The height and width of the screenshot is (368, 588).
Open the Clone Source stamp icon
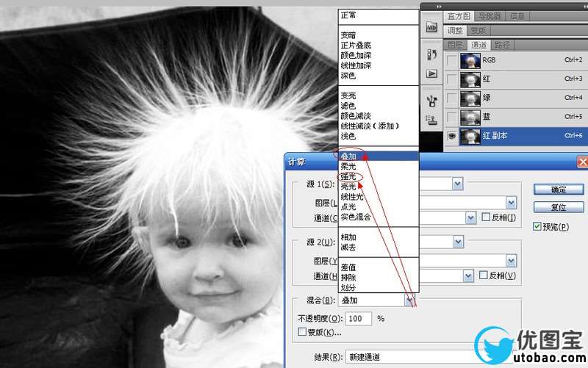coord(431,120)
